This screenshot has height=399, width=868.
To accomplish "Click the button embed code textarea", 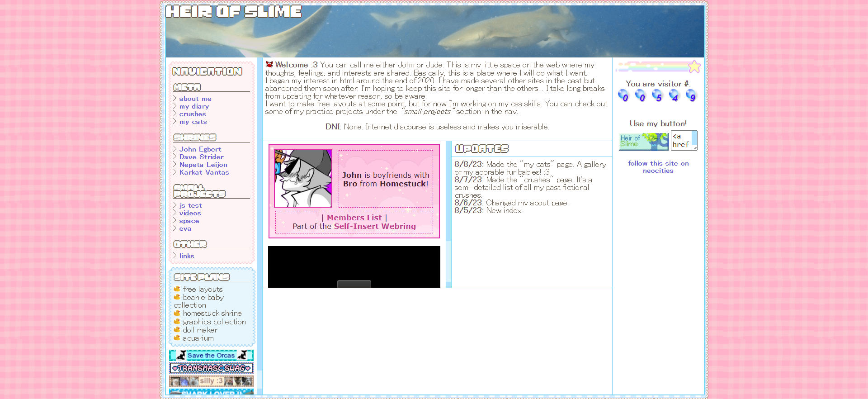I will tap(684, 140).
